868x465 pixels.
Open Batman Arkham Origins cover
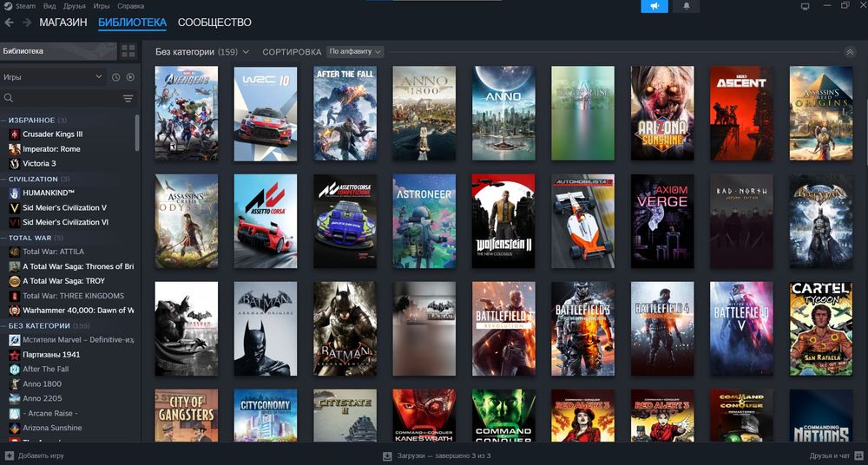(266, 329)
